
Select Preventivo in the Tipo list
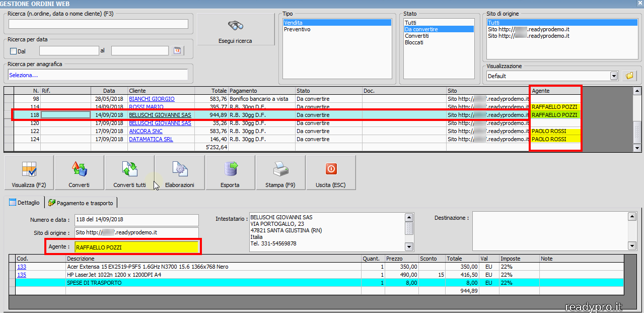[297, 29]
